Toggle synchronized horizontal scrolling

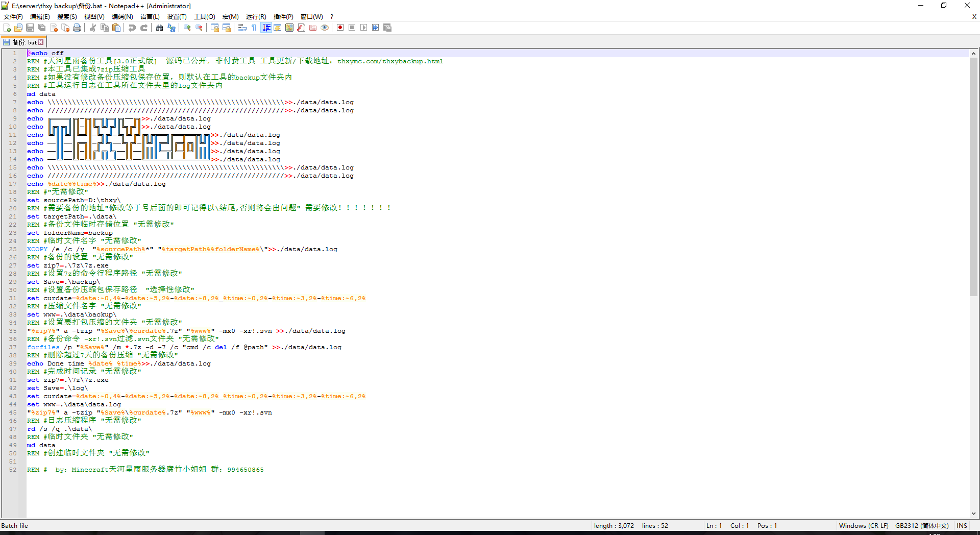(x=227, y=28)
